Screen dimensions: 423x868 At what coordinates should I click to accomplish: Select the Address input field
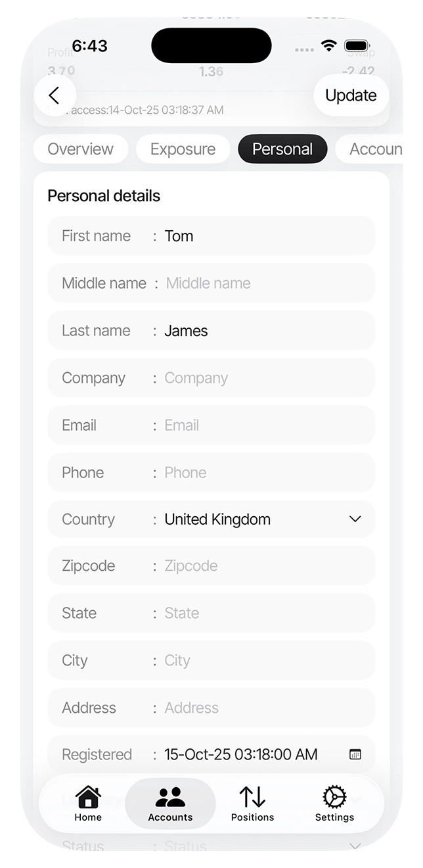263,708
